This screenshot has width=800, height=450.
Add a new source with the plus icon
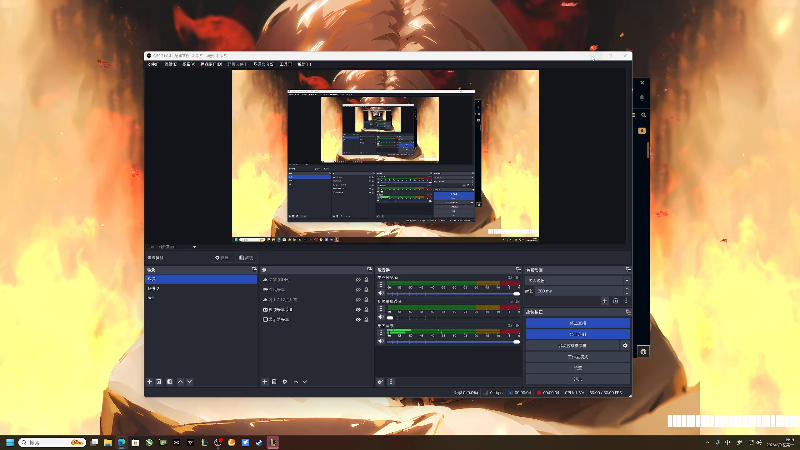click(264, 382)
